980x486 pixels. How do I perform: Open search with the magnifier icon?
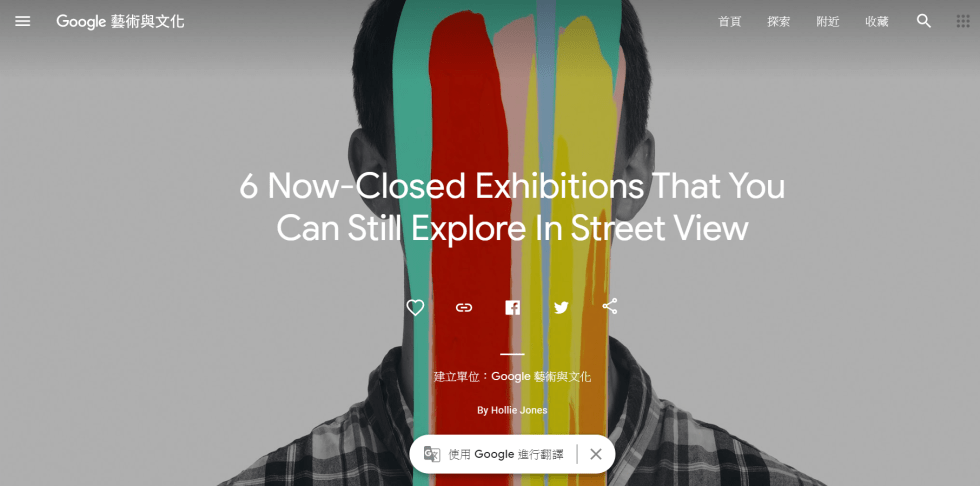(x=924, y=21)
